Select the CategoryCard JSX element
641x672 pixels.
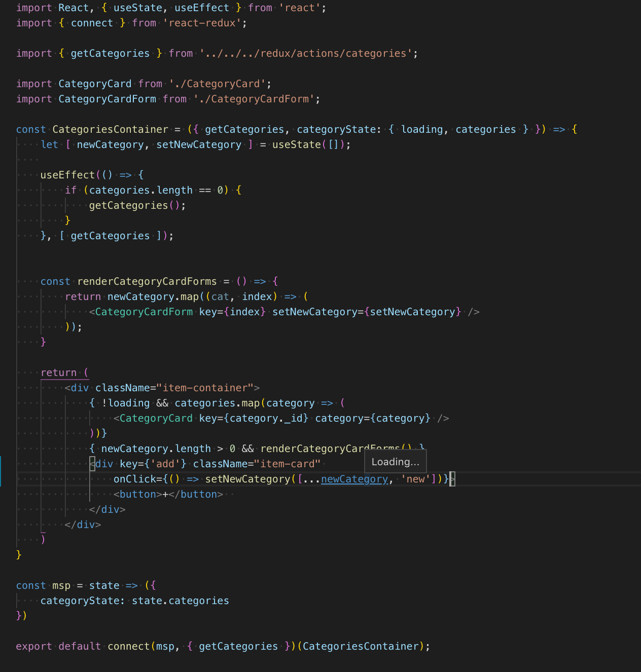point(156,418)
